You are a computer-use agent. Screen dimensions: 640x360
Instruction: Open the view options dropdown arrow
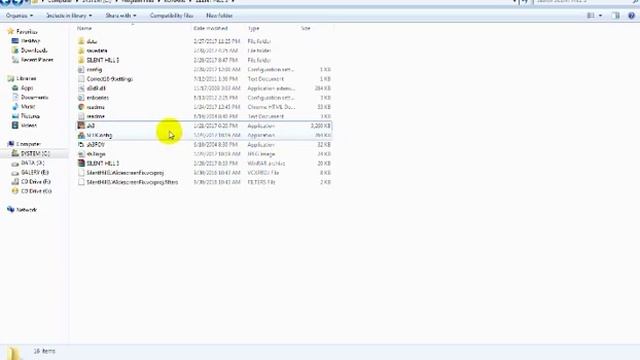pos(600,16)
